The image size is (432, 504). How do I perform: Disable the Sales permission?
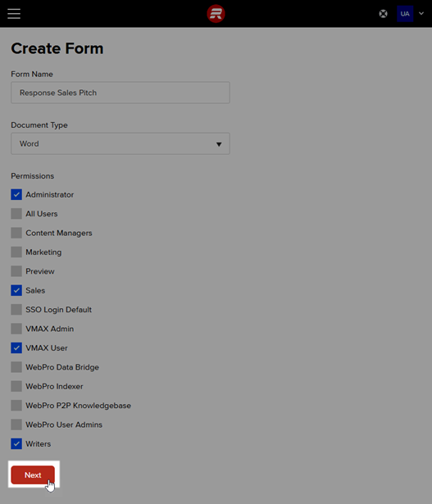pos(16,290)
